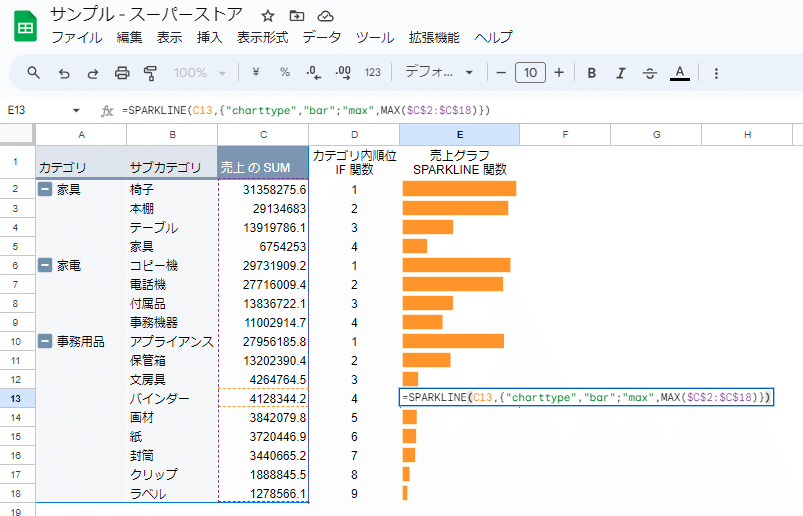Open the 表示形式 menu
This screenshot has height=516, width=803.
262,37
